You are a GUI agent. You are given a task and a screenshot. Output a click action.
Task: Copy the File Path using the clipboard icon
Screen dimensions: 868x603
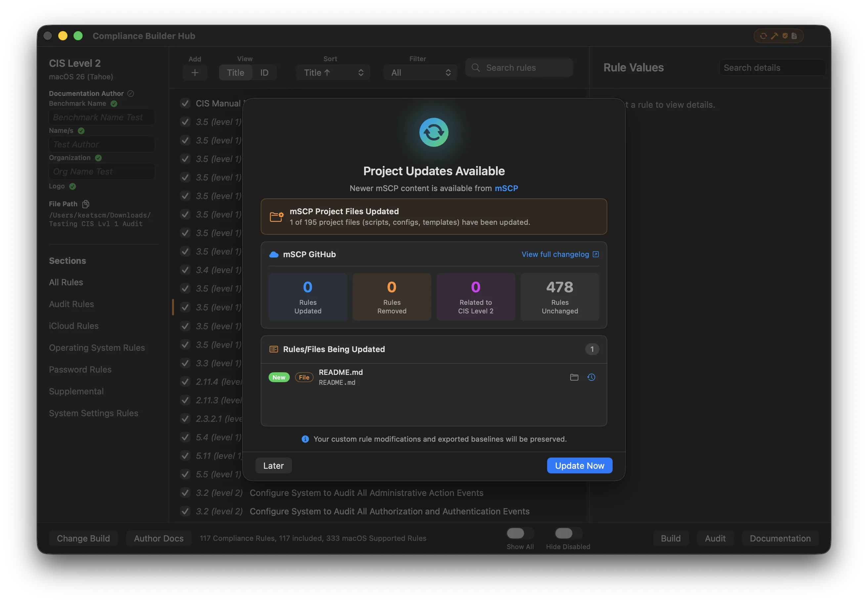(86, 204)
